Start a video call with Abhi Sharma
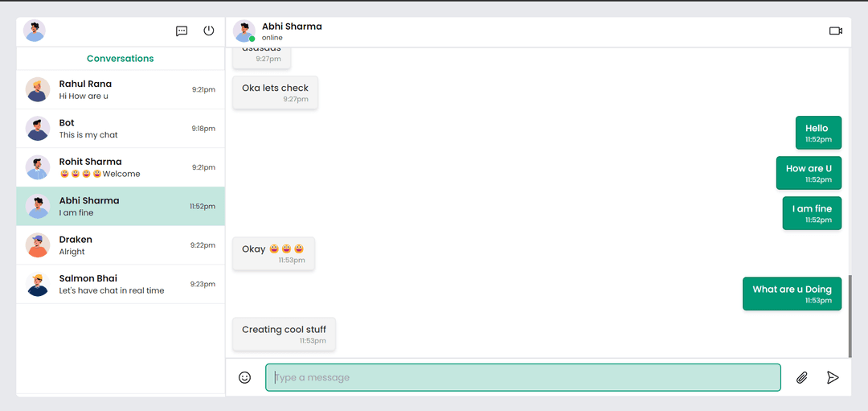Screen dimensions: 868x411 pos(835,31)
